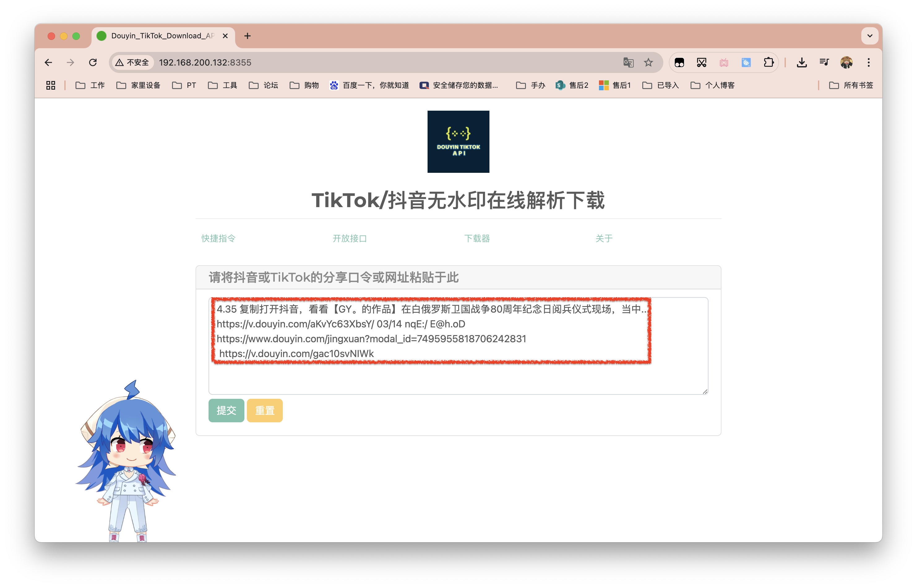
Task: Bookmark this page with the star
Action: point(648,62)
